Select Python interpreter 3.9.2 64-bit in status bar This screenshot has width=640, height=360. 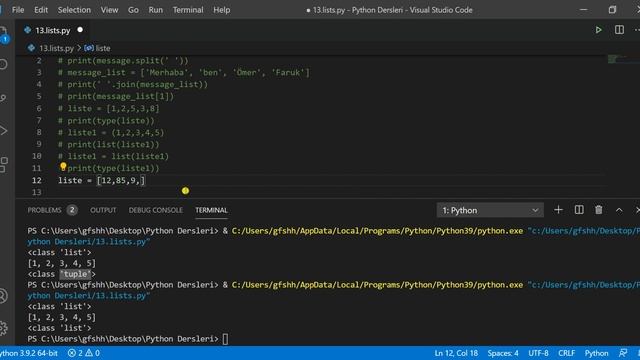(29, 353)
